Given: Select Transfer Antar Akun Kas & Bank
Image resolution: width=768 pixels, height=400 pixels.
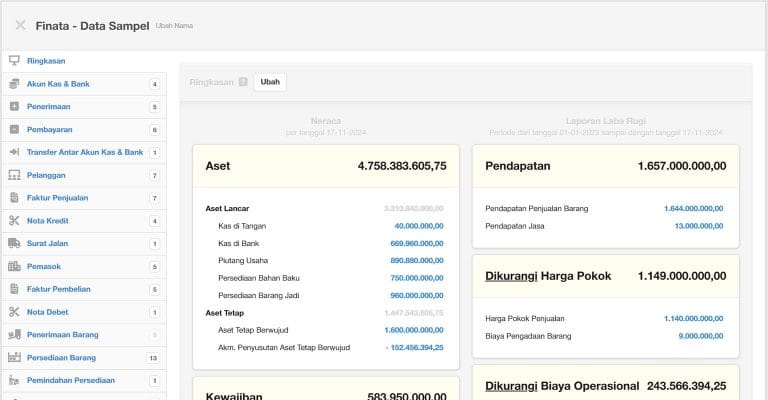Looking at the screenshot, I should click(x=84, y=152).
